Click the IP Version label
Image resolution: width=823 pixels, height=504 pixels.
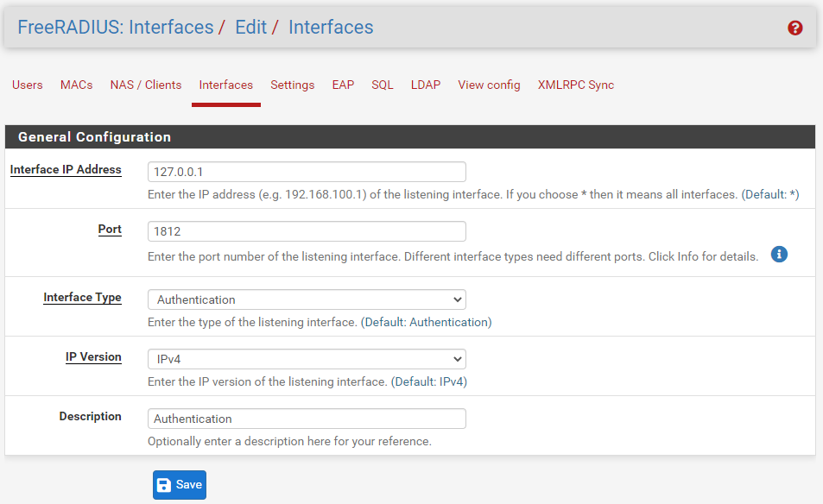point(93,357)
